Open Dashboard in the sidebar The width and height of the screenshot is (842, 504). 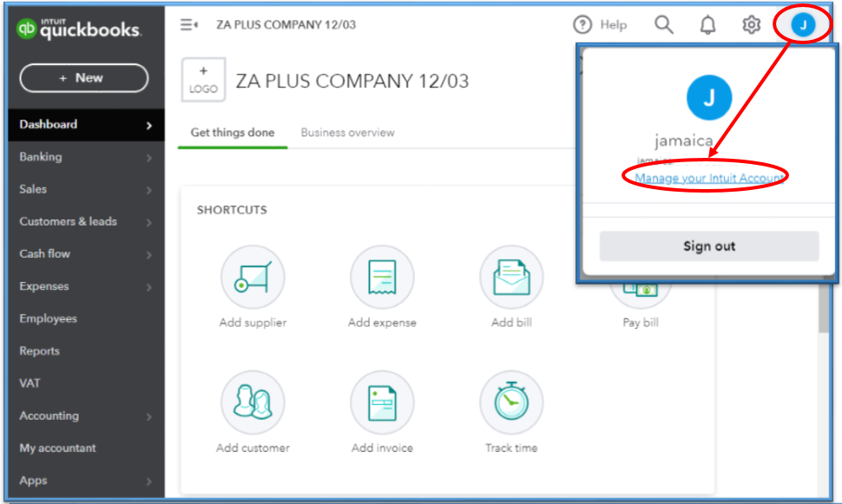coord(87,125)
